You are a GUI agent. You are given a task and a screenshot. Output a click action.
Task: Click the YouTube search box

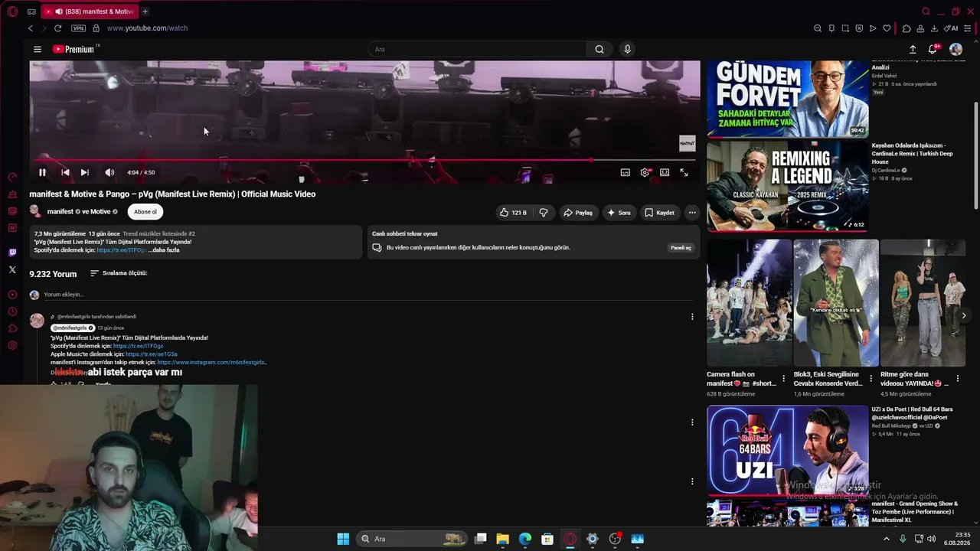(x=478, y=49)
